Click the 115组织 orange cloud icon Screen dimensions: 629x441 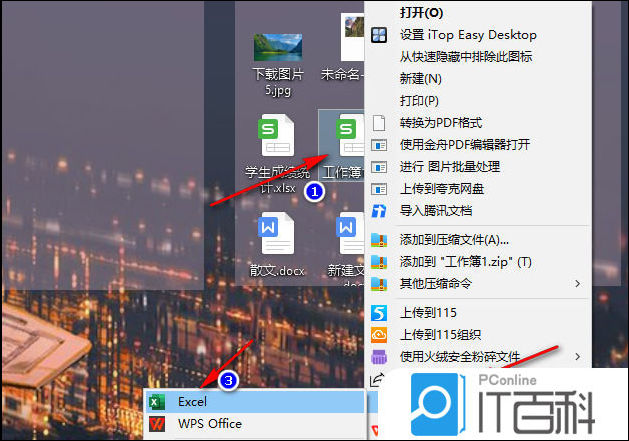click(379, 335)
